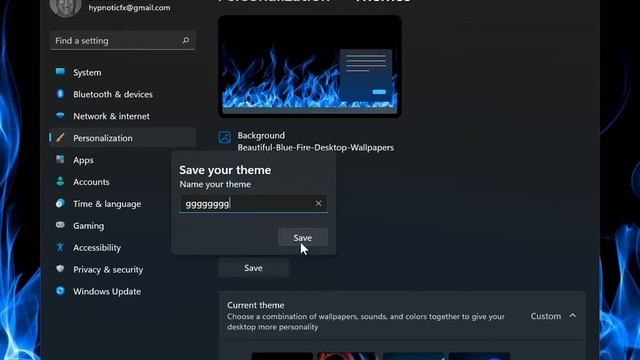
Task: Open the Time & language globe icon
Action: point(60,203)
